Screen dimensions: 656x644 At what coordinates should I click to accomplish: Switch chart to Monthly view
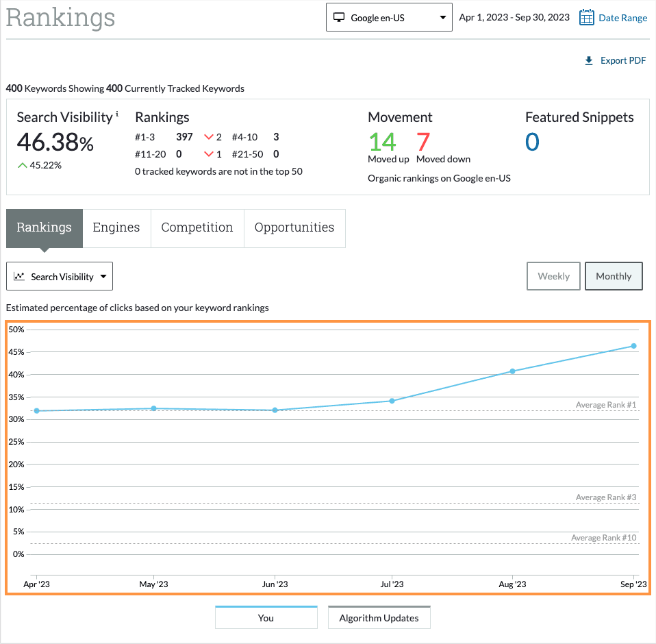613,276
